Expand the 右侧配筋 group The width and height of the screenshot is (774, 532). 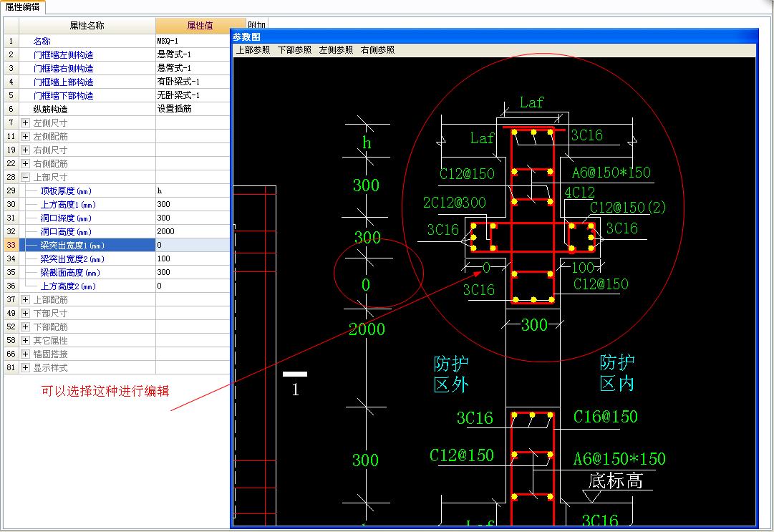point(25,163)
